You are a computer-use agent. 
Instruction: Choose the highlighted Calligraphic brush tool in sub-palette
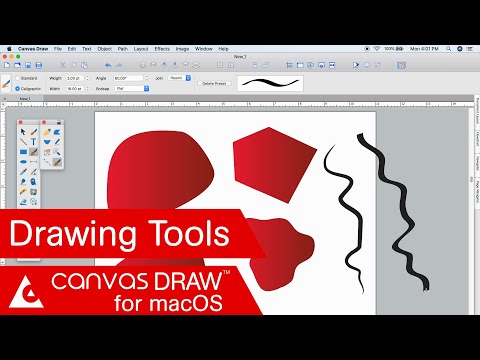point(57,162)
